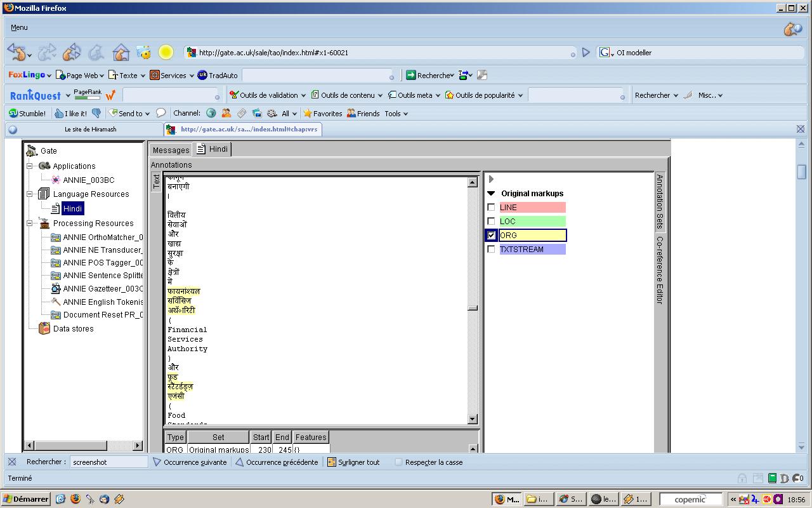The width and height of the screenshot is (812, 508).
Task: Collapse the Processing Resources tree node
Action: pyautogui.click(x=29, y=224)
